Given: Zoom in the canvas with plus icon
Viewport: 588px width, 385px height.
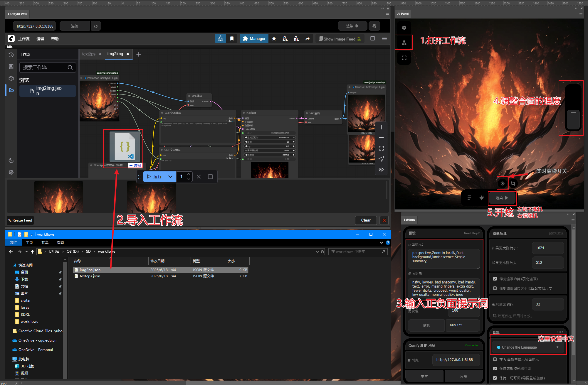Looking at the screenshot, I should click(x=381, y=127).
